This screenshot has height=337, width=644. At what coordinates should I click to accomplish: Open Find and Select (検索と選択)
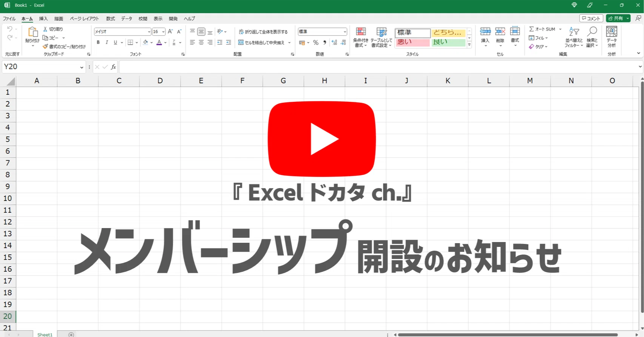(x=592, y=37)
